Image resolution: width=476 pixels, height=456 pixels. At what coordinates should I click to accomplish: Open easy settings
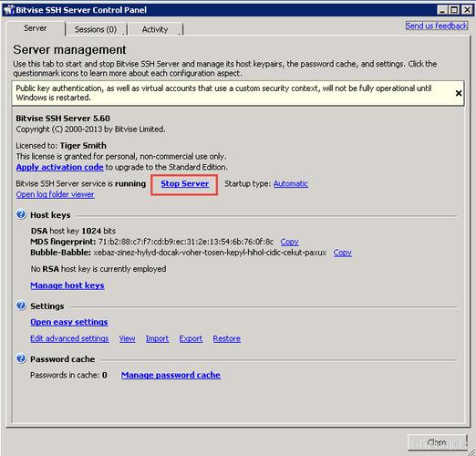tap(69, 322)
